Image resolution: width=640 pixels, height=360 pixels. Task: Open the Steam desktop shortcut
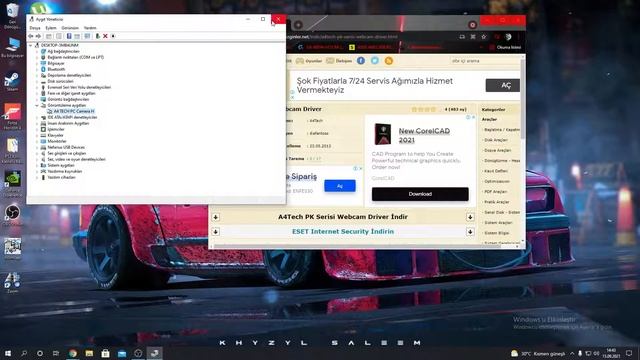(x=12, y=82)
